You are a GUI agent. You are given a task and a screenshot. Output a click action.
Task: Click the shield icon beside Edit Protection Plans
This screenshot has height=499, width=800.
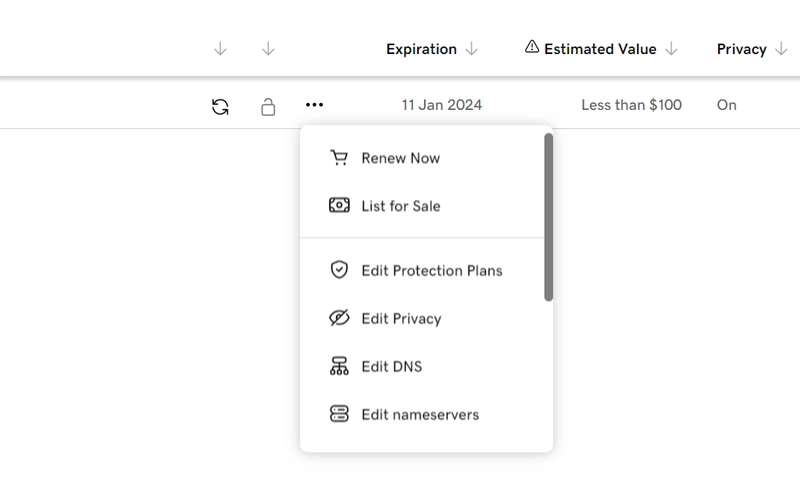pos(339,270)
